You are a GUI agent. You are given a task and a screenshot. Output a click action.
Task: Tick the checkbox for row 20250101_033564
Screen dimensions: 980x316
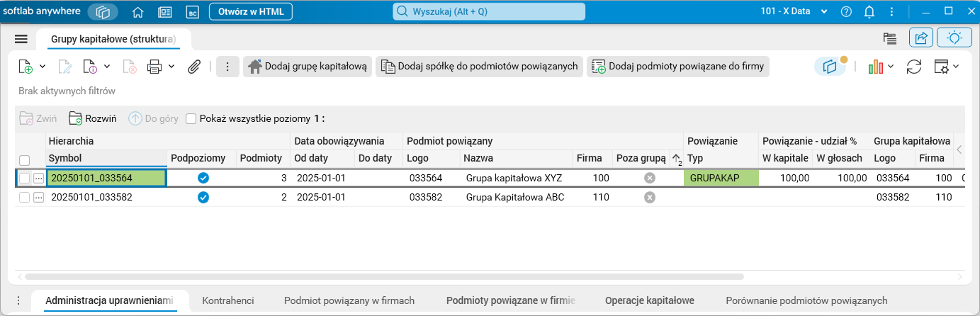tap(25, 178)
